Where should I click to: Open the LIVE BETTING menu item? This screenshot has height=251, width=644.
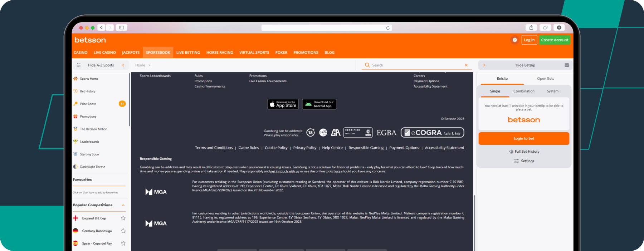pyautogui.click(x=188, y=53)
